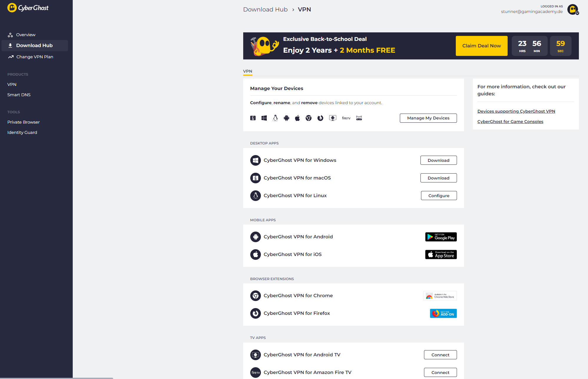Click Linux penguin icon in devices row

click(275, 118)
